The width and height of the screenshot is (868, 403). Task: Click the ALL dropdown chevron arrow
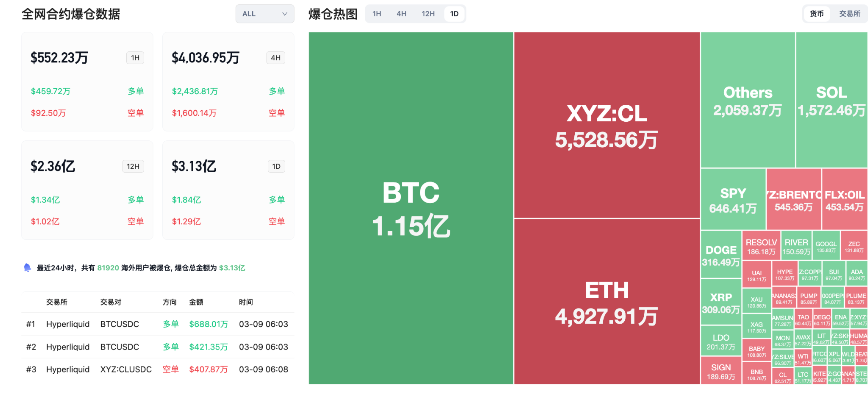(285, 14)
